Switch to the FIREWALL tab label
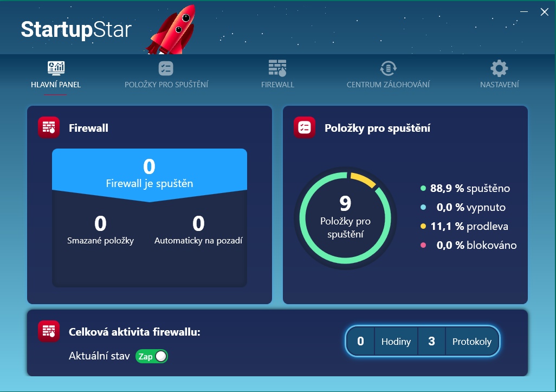 click(x=277, y=85)
